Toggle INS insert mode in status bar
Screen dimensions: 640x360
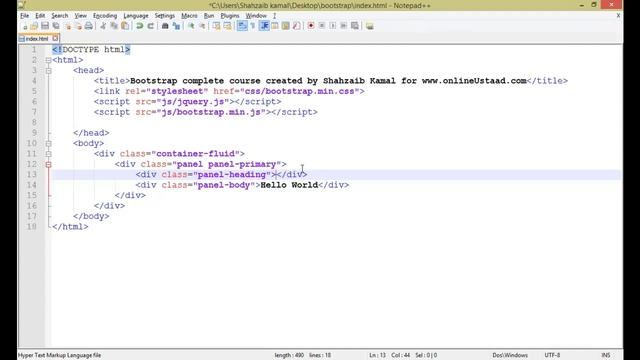(x=605, y=355)
